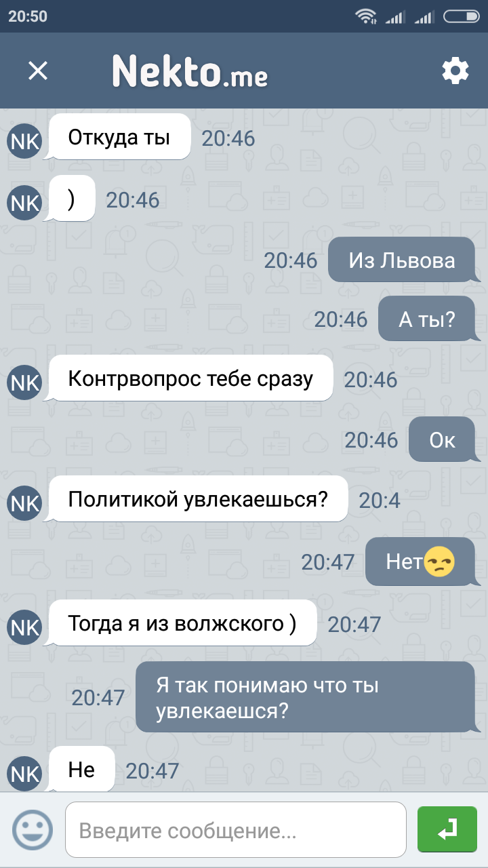Tap the Wi-Fi status bar icon
Screen dimensions: 488x868
367,16
